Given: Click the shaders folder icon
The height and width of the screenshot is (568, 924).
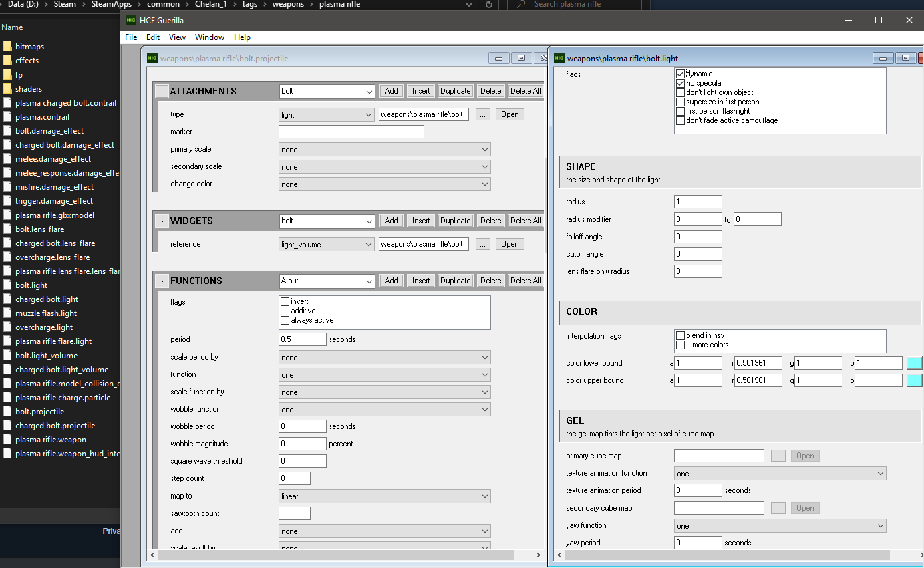Looking at the screenshot, I should click(x=7, y=89).
